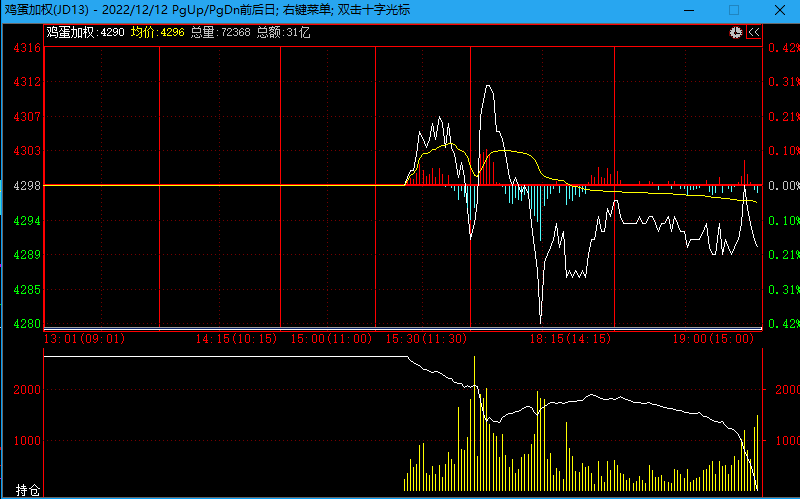Image resolution: width=800 pixels, height=499 pixels.
Task: Select the green 4289 price label
Action: click(27, 255)
